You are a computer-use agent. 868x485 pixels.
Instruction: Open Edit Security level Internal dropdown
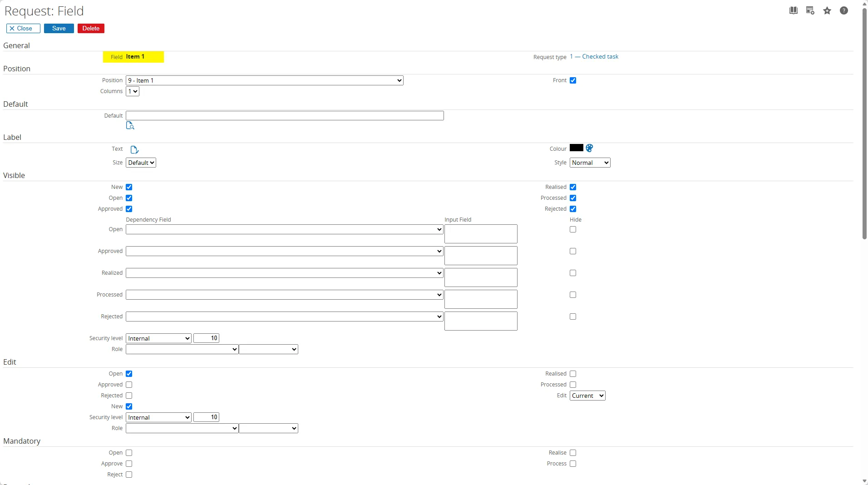[x=158, y=417]
